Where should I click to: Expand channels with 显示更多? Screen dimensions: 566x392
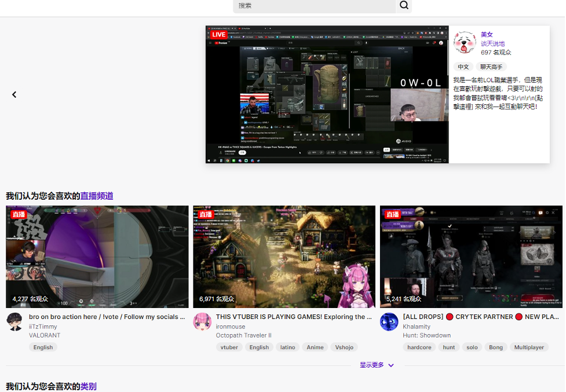[x=377, y=365]
